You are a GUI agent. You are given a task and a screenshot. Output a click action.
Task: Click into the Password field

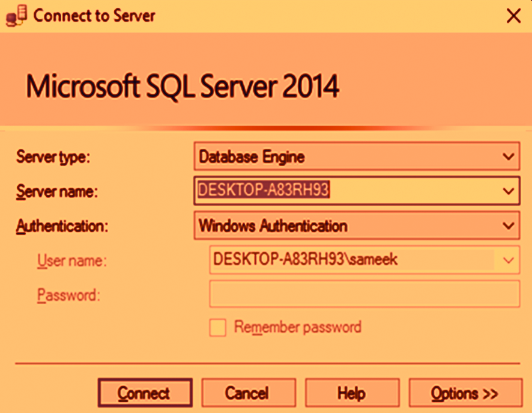364,295
